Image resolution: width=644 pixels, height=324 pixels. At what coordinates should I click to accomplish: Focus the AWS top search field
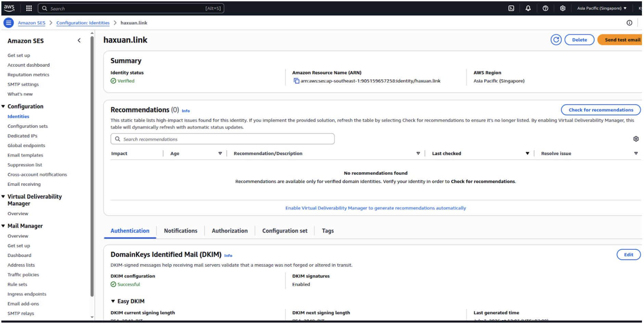(131, 8)
